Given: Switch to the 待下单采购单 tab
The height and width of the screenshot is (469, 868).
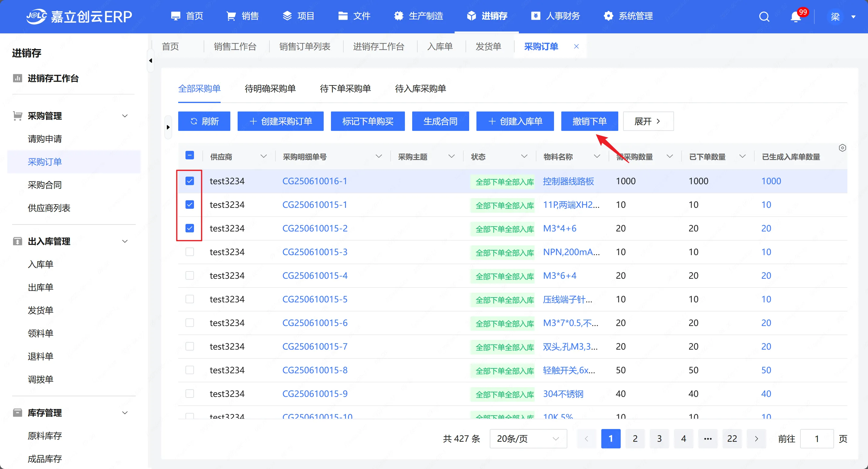Looking at the screenshot, I should (345, 88).
